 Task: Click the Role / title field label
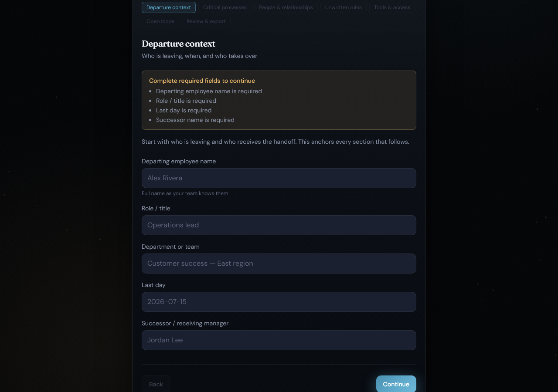(156, 208)
